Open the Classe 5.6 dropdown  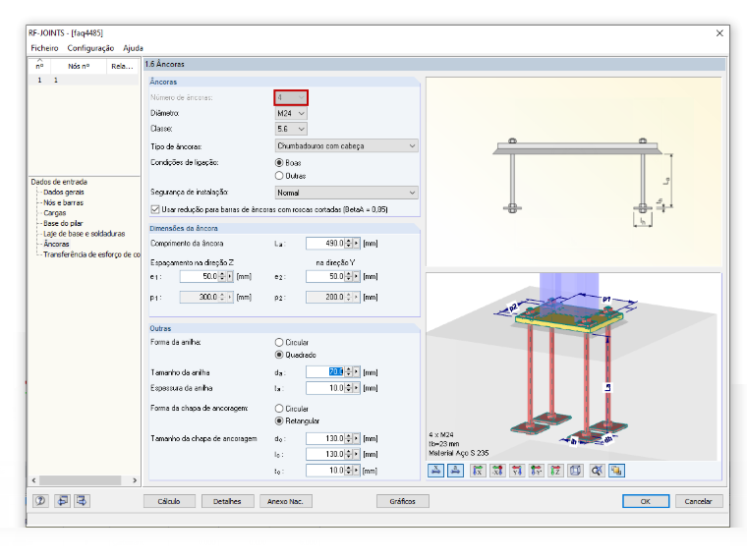pos(291,129)
